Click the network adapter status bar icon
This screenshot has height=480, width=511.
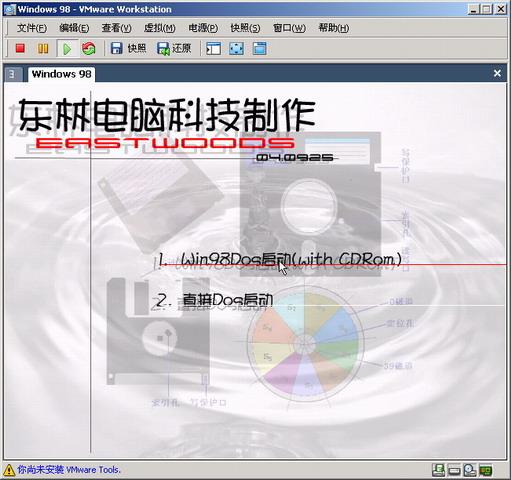485,471
